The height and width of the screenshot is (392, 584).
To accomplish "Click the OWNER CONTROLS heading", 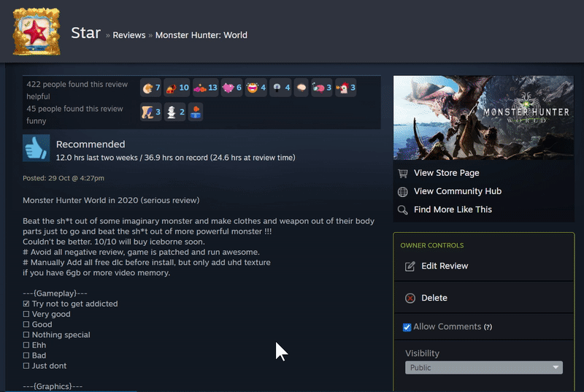I will [432, 245].
